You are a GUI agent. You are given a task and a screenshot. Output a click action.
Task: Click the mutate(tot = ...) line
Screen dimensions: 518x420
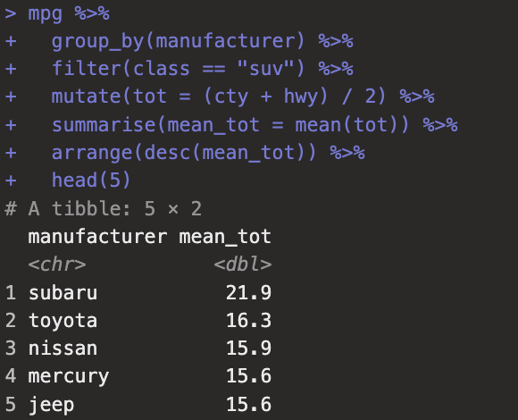[243, 97]
